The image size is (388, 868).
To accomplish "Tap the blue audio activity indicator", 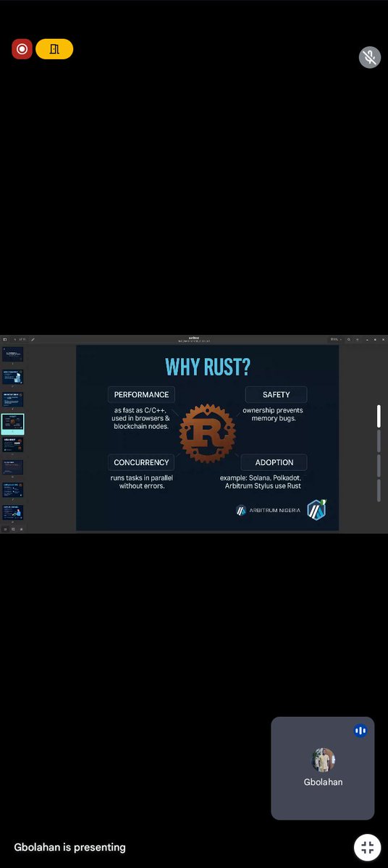I will [360, 731].
